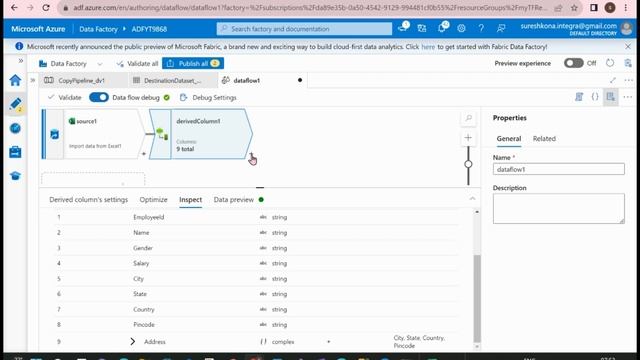Open the Optimize tab
This screenshot has height=360, width=640.
click(x=153, y=200)
